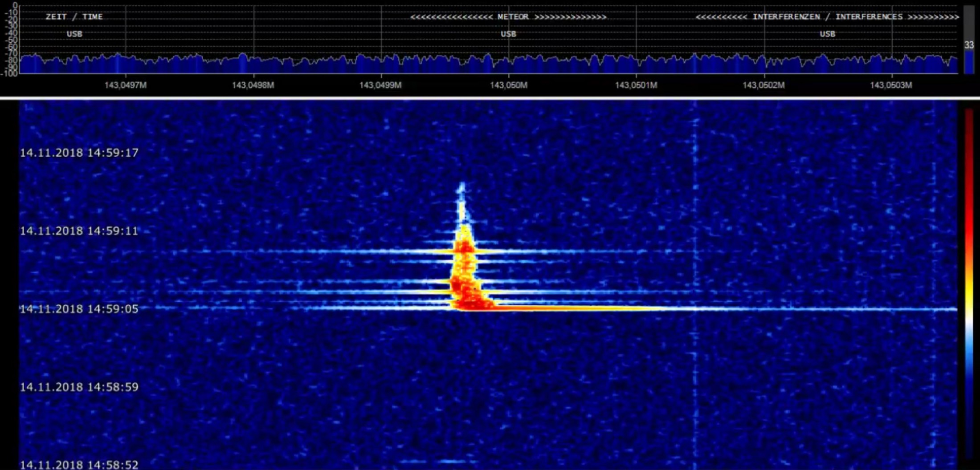Click the 143,0497M frequency tick label
This screenshot has height=470, width=980.
click(125, 85)
